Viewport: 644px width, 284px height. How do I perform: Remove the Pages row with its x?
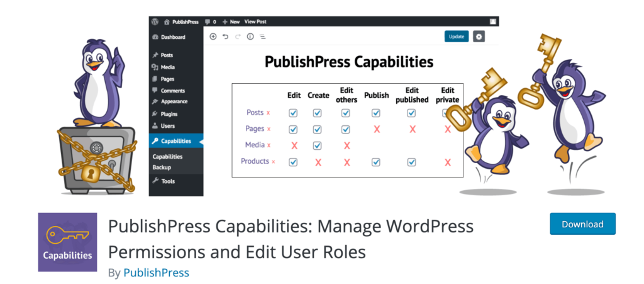coord(269,130)
